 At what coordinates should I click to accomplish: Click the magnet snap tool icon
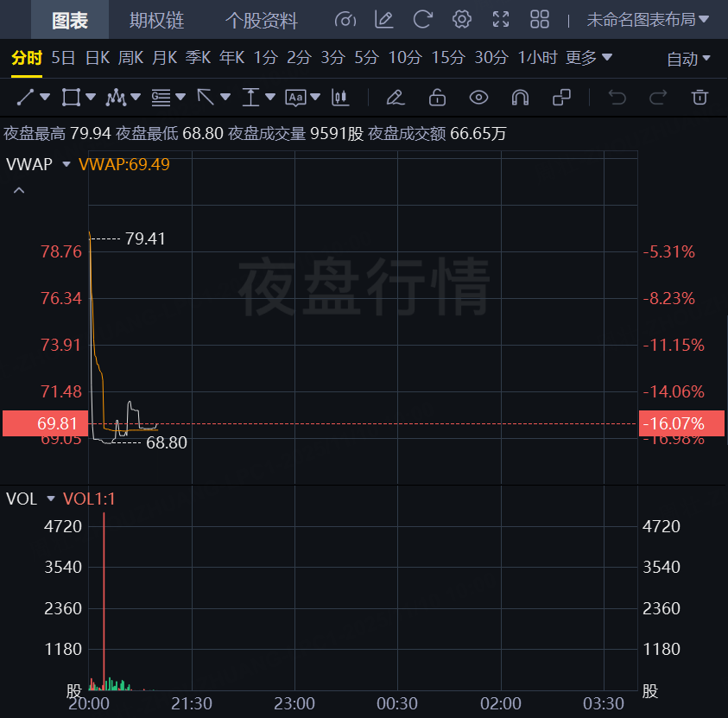click(520, 97)
